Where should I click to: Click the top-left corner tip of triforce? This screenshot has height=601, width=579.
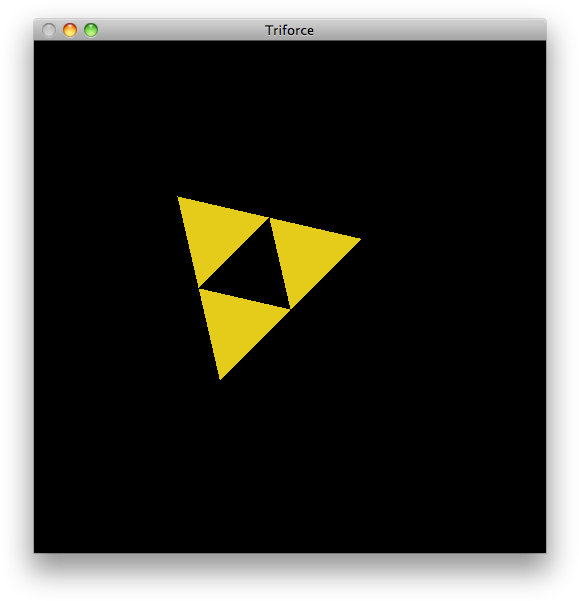point(179,197)
